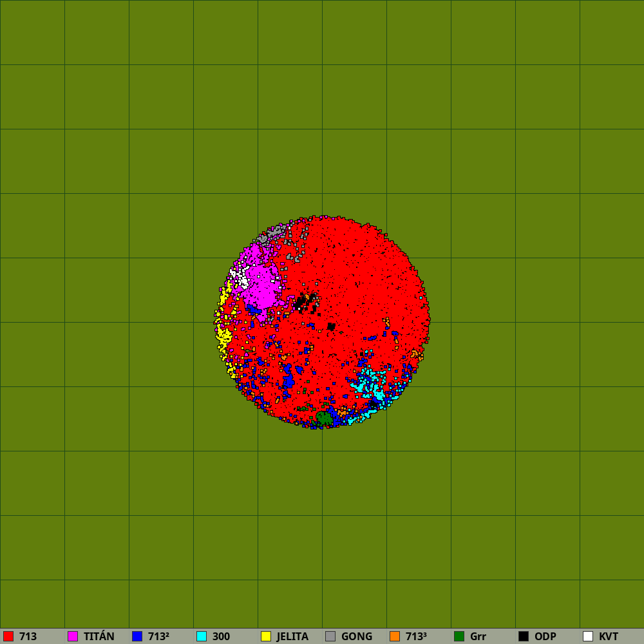Click the large magenta TITÁN territory on map

[x=261, y=285]
